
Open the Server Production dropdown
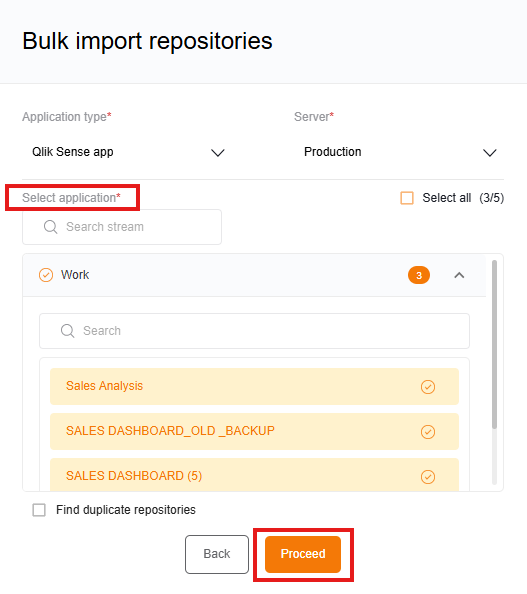pos(400,152)
